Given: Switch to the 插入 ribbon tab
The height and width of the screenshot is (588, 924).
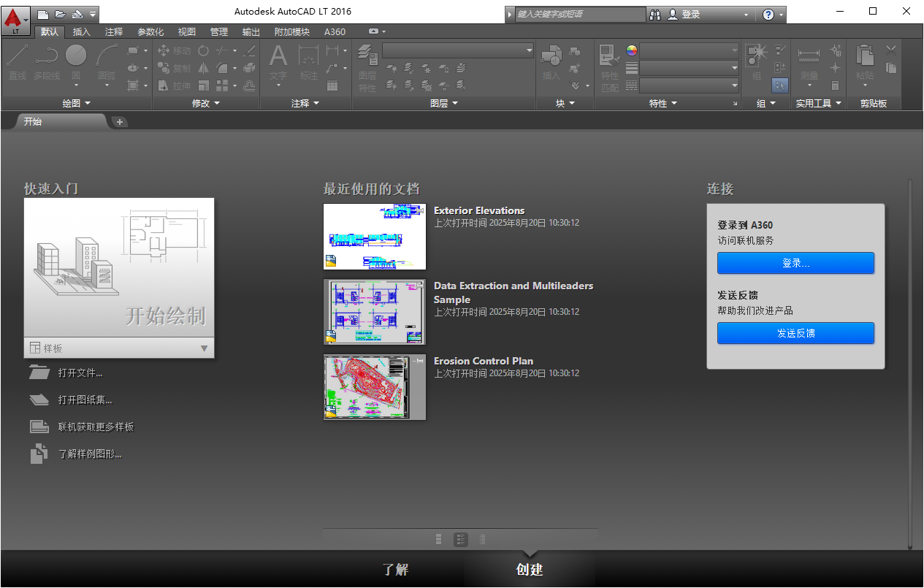Looking at the screenshot, I should tap(82, 31).
